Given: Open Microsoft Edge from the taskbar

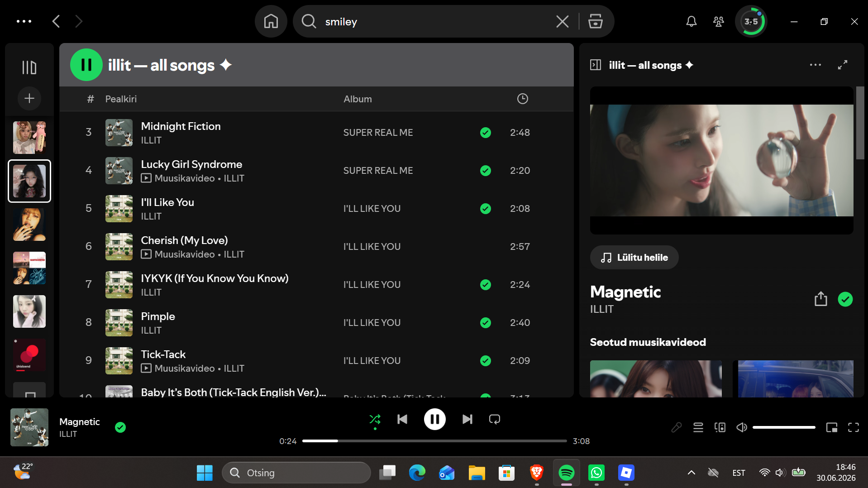Looking at the screenshot, I should [x=417, y=473].
